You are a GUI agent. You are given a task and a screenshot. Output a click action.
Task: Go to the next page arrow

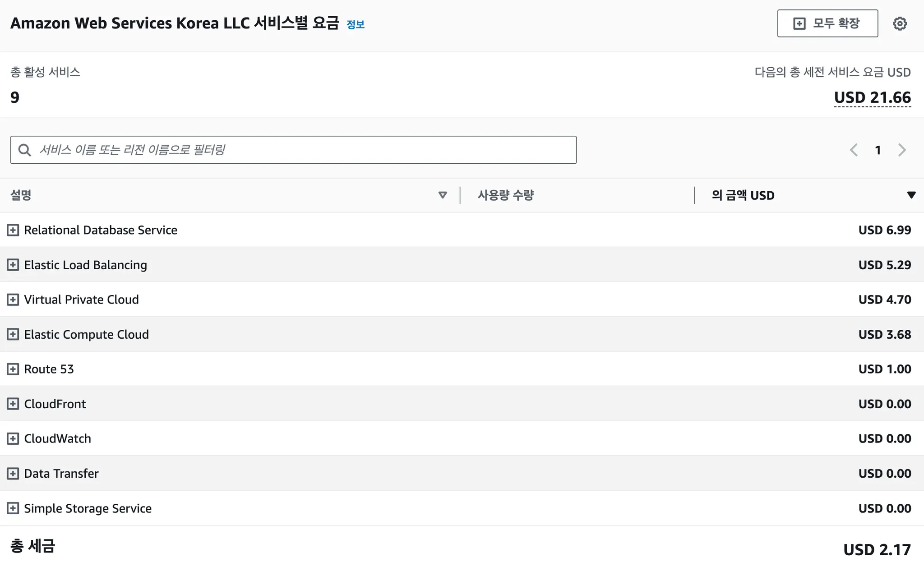[x=902, y=150]
